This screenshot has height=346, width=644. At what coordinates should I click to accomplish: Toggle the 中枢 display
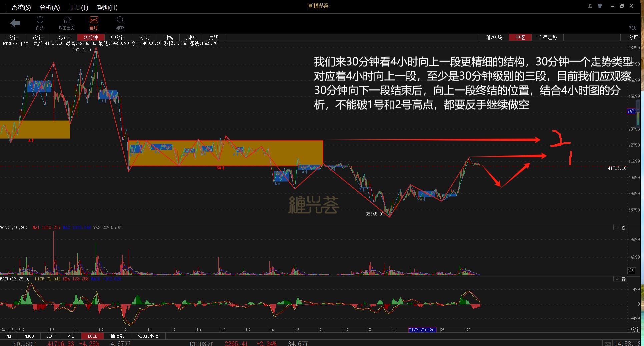[x=520, y=37]
